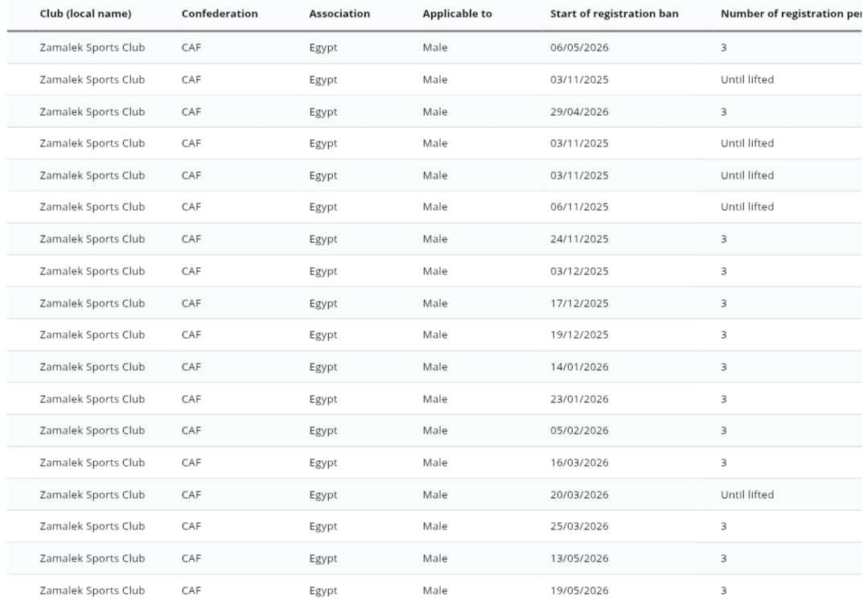This screenshot has width=868, height=601.
Task: Click CAF in the 06/11/2025 row
Action: tap(191, 207)
